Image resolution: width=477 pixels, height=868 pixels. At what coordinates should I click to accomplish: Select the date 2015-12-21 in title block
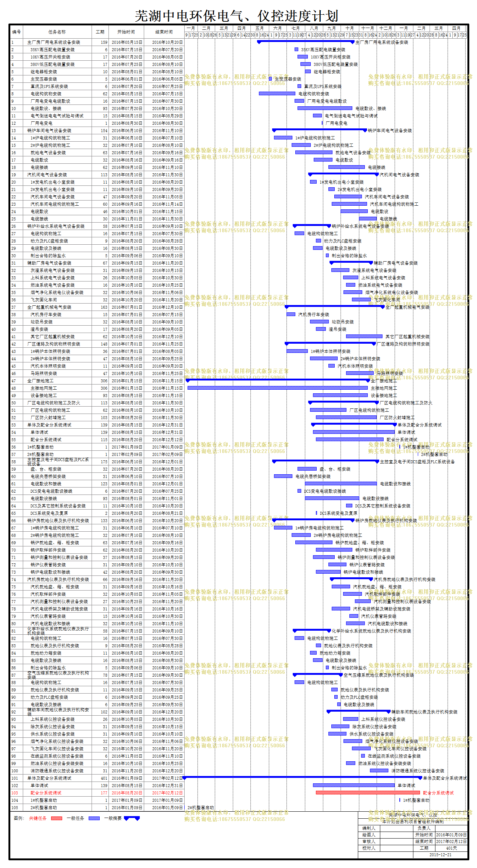(x=440, y=855)
